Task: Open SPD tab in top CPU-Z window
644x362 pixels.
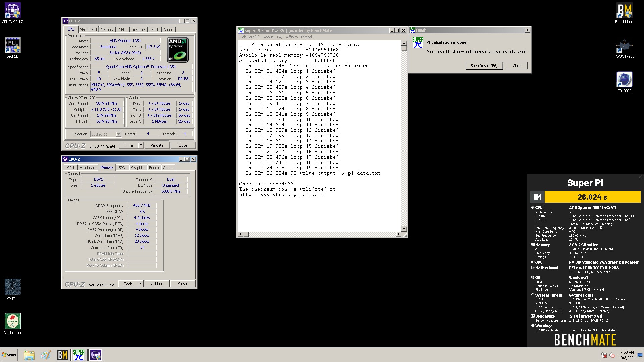Action: click(122, 29)
